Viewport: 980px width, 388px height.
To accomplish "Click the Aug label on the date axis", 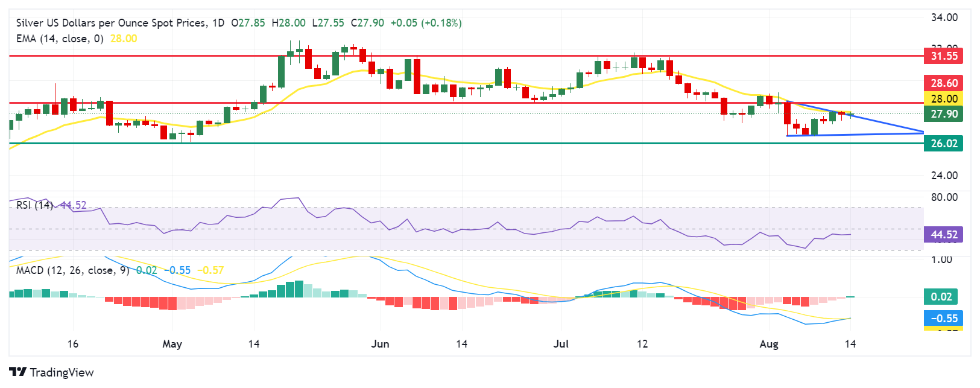I will click(x=768, y=344).
